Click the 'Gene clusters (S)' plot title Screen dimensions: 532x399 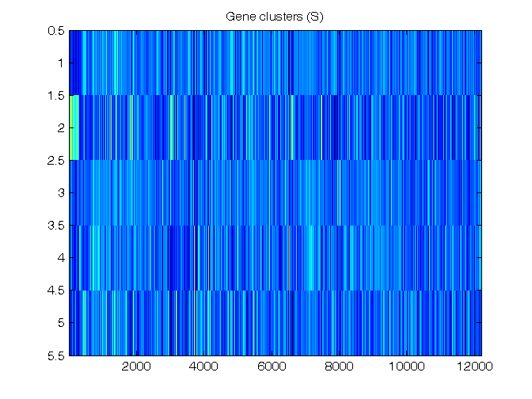(275, 17)
